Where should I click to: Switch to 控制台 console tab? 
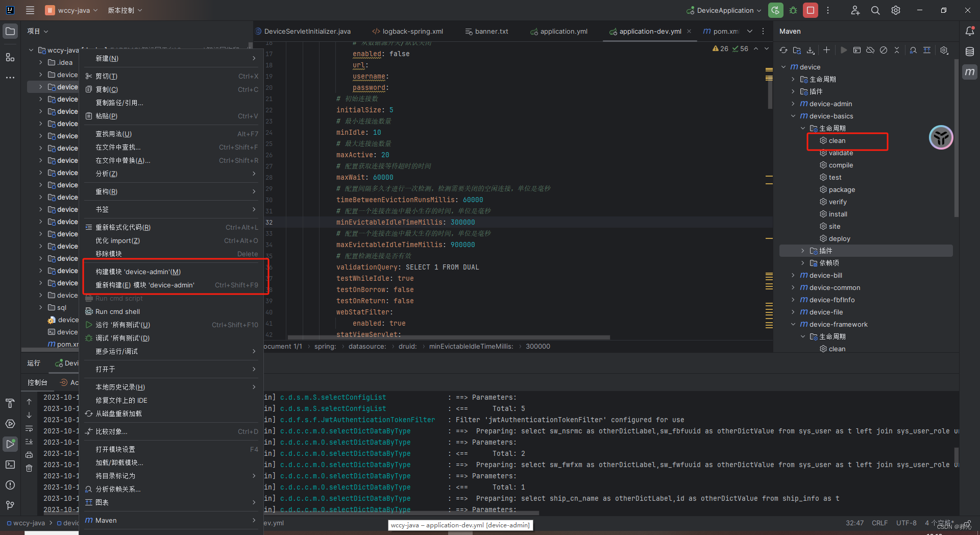37,382
